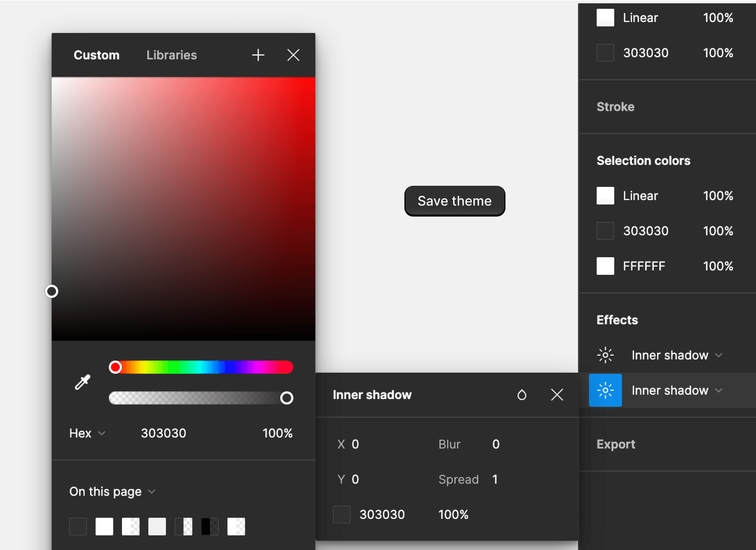Select the Custom tab

click(96, 55)
